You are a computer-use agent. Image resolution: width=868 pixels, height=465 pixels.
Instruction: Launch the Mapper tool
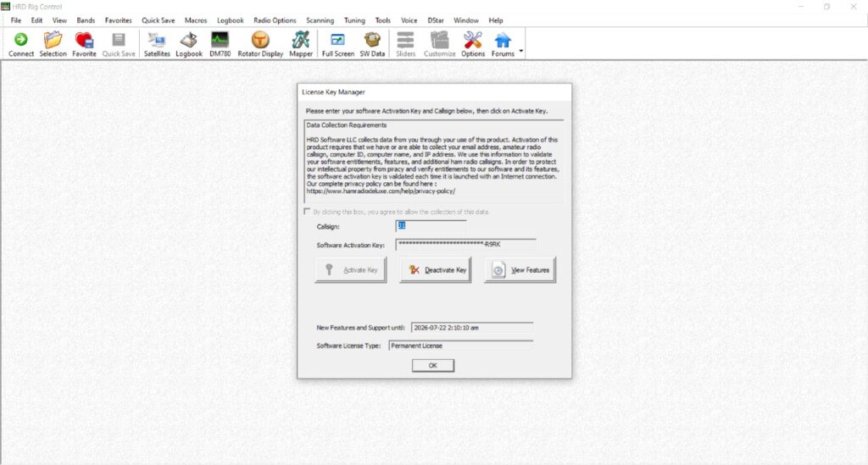301,44
